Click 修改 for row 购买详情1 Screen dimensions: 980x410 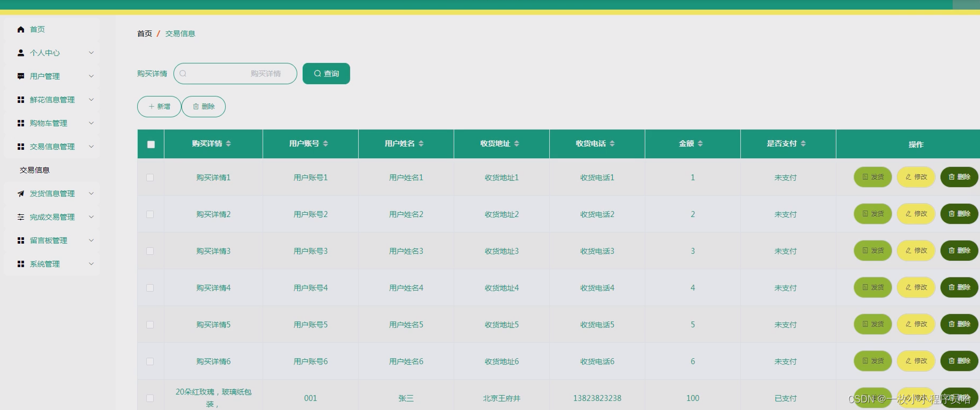click(916, 177)
